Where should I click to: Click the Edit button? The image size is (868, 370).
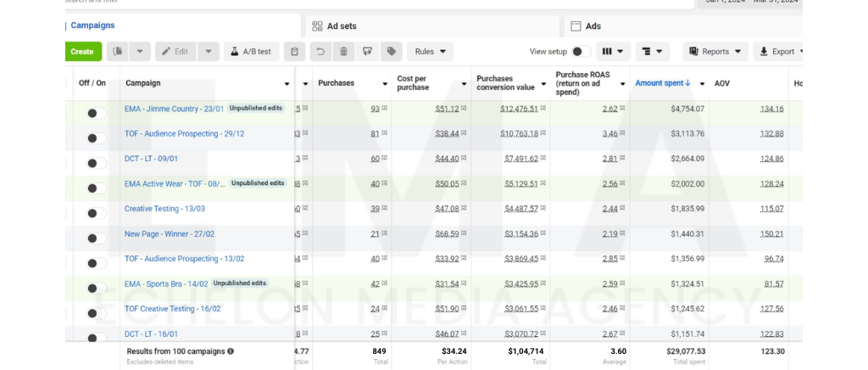[x=176, y=52]
